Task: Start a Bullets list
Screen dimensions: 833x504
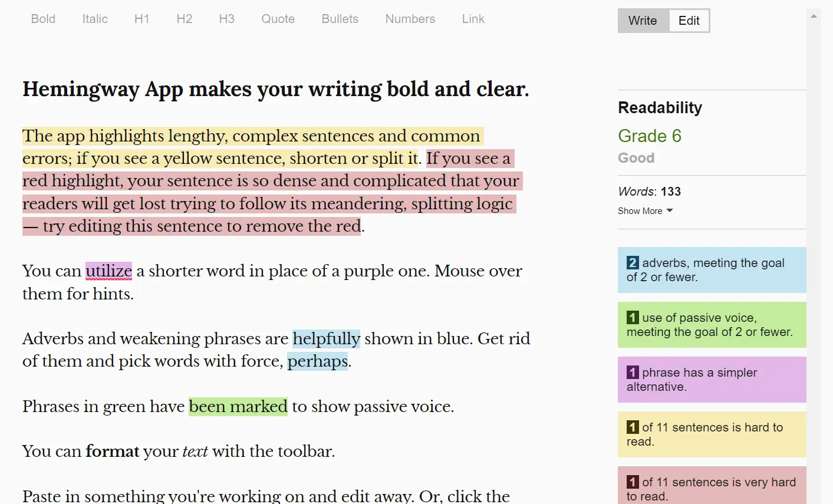Action: pos(340,19)
